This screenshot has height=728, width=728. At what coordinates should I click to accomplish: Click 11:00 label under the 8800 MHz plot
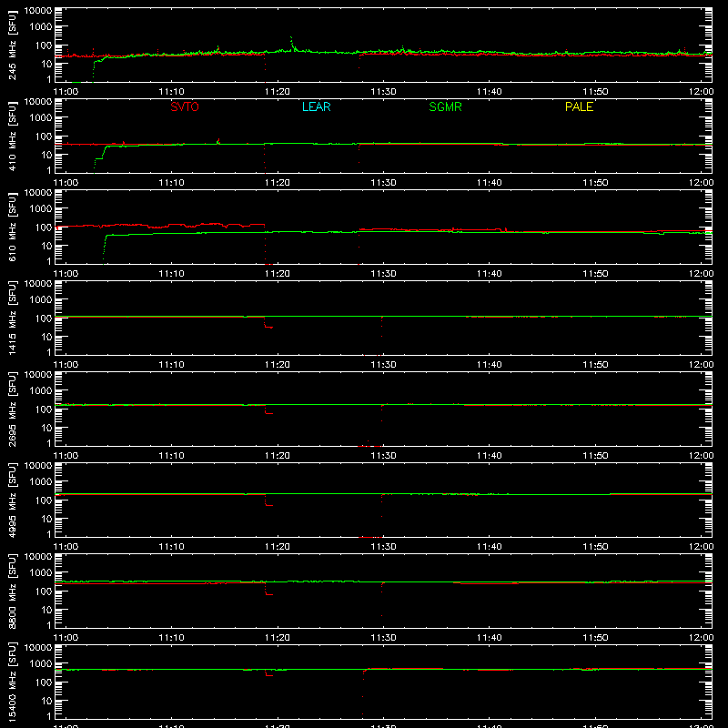(66, 638)
